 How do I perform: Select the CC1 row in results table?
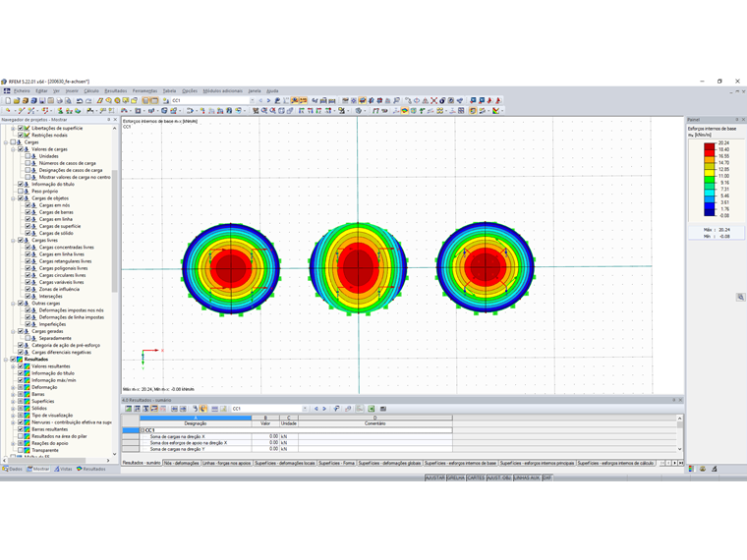296,430
